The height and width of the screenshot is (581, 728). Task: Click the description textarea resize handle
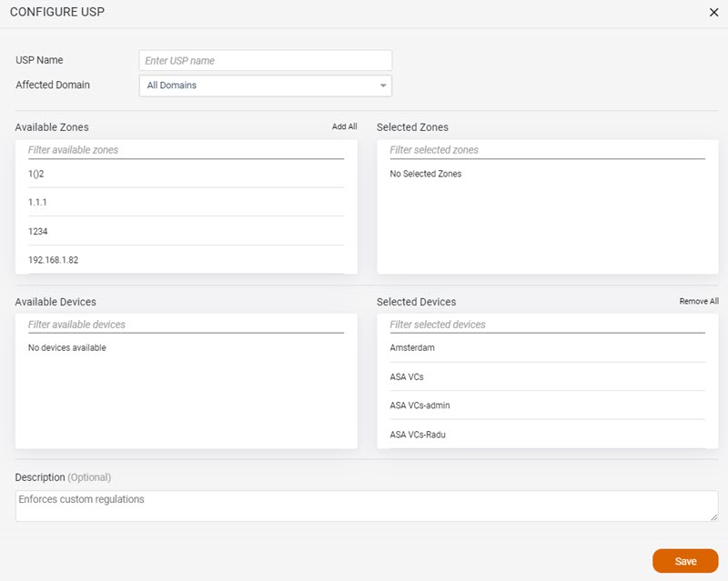[713, 517]
